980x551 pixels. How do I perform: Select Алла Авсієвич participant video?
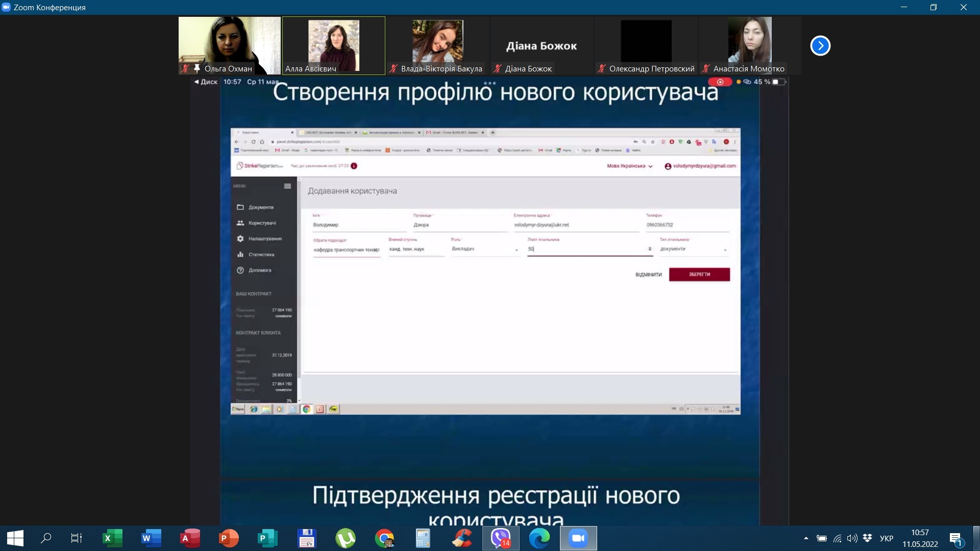tap(334, 46)
